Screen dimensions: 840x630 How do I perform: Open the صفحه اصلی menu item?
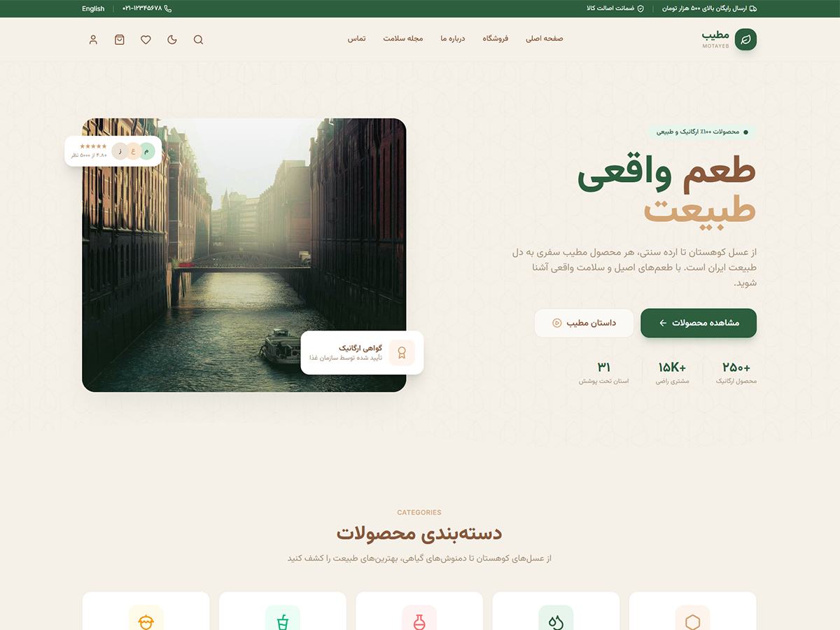(545, 38)
